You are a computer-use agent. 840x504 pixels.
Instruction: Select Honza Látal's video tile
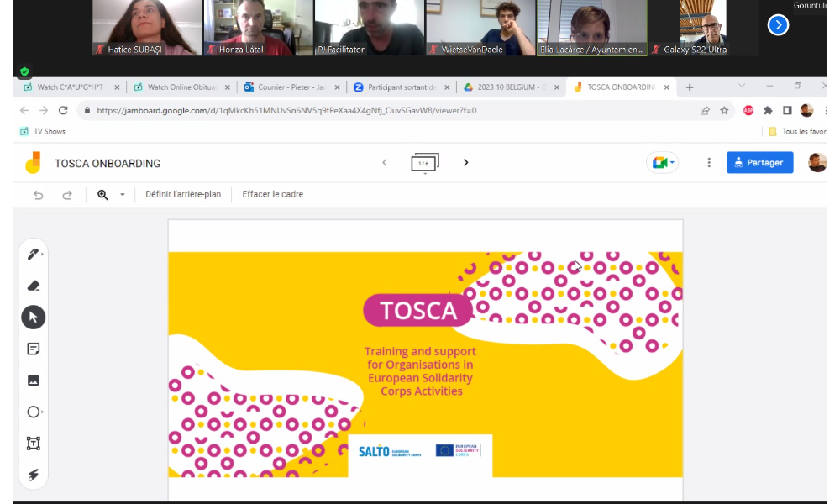pos(258,28)
